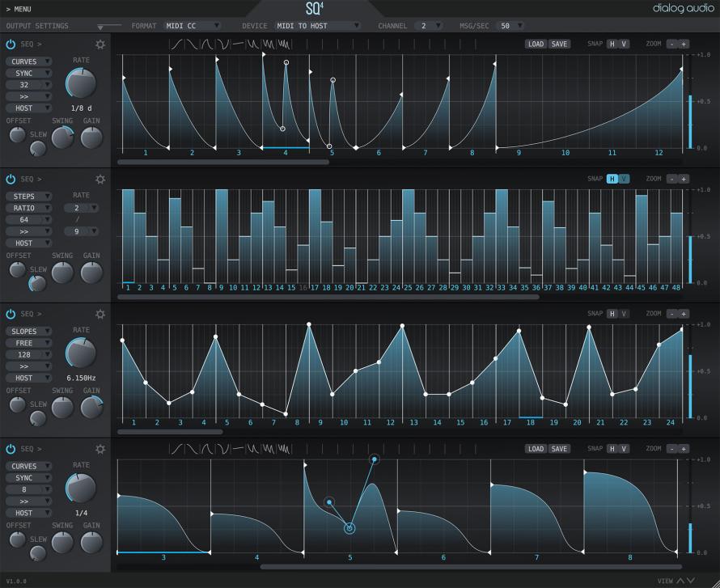Viewport: 720px width, 588px height.
Task: Select the descending ramp curve shape icon
Action: click(x=193, y=44)
